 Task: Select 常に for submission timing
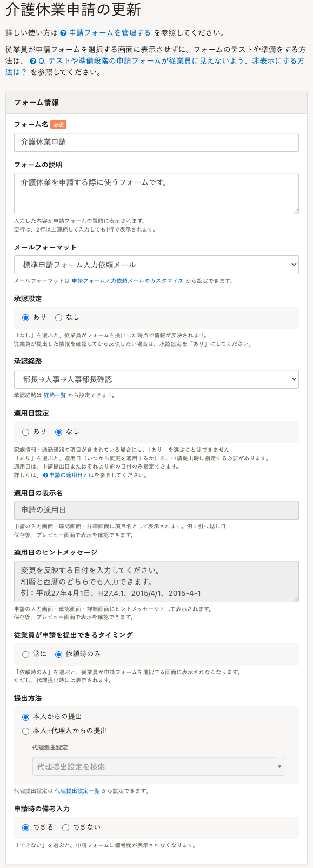point(25,654)
